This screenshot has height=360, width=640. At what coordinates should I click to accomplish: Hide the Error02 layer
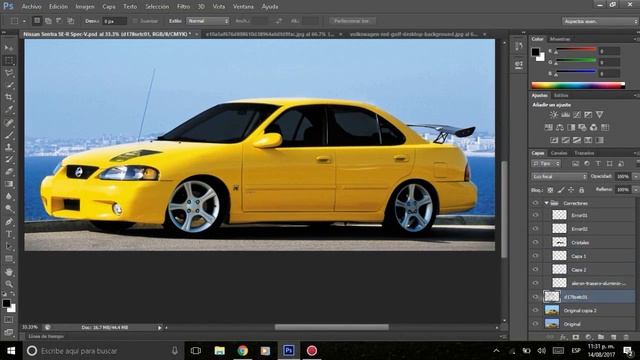535,229
